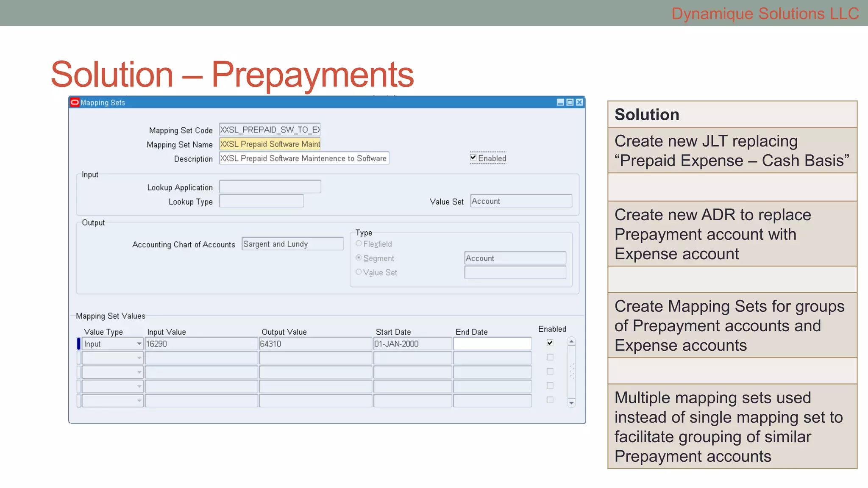868x488 pixels.
Task: Select the Flexfield radio button
Action: point(359,244)
